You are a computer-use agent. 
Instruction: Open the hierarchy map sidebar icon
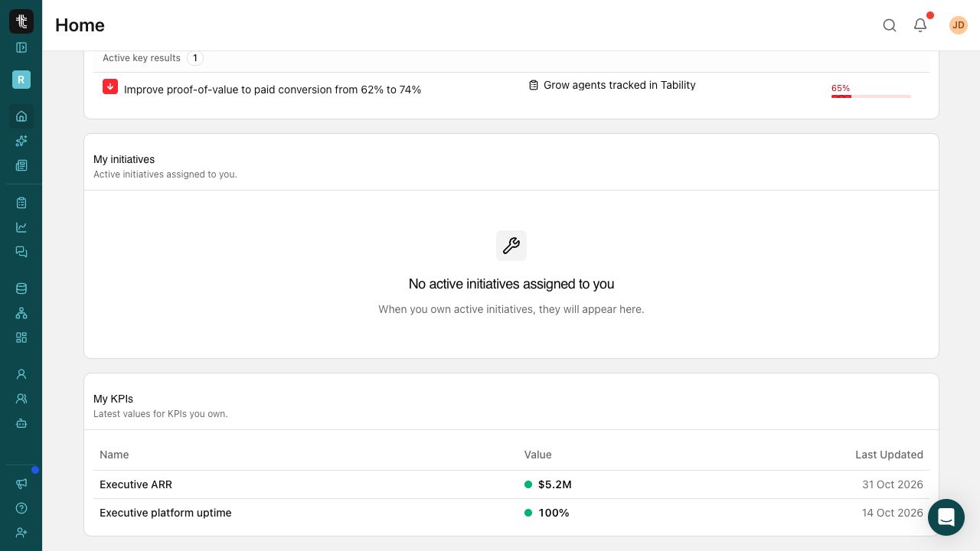click(21, 313)
